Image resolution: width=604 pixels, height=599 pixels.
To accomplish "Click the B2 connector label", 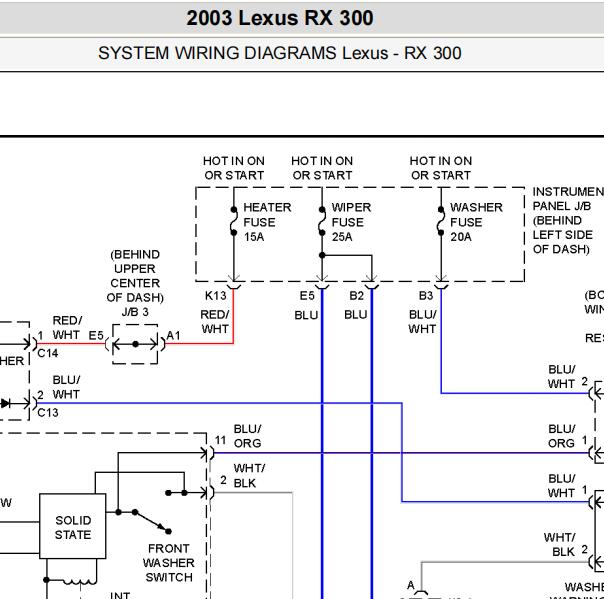I will (356, 296).
